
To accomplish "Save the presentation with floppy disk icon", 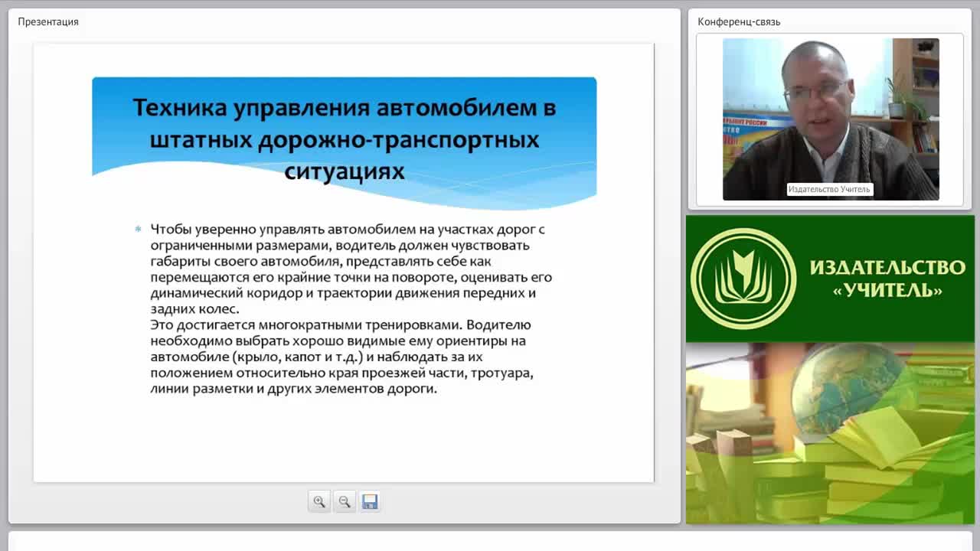I will (370, 502).
